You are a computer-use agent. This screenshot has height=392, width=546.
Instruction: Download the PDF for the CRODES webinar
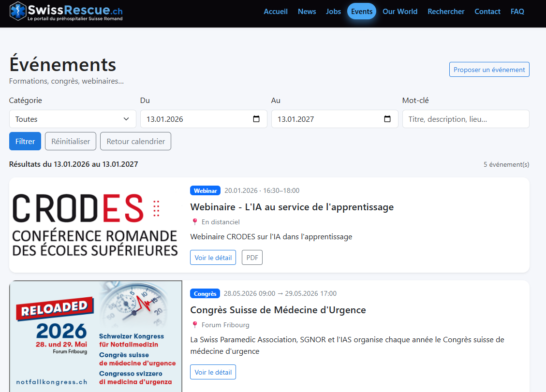tap(252, 257)
